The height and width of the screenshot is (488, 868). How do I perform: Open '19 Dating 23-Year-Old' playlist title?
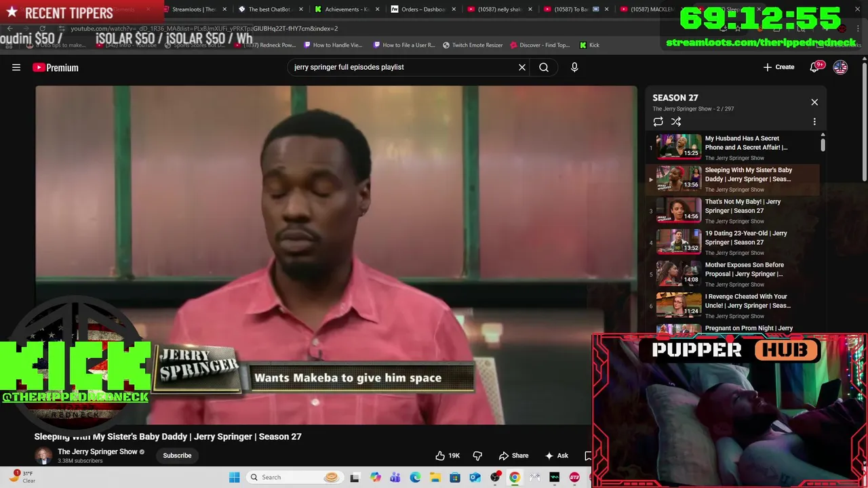click(x=746, y=237)
